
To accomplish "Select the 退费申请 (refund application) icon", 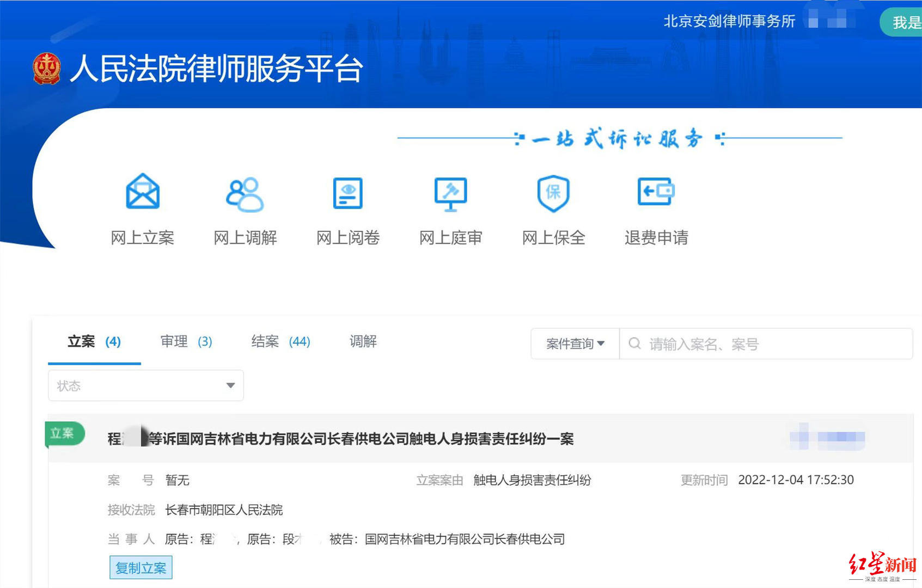I will (x=656, y=192).
